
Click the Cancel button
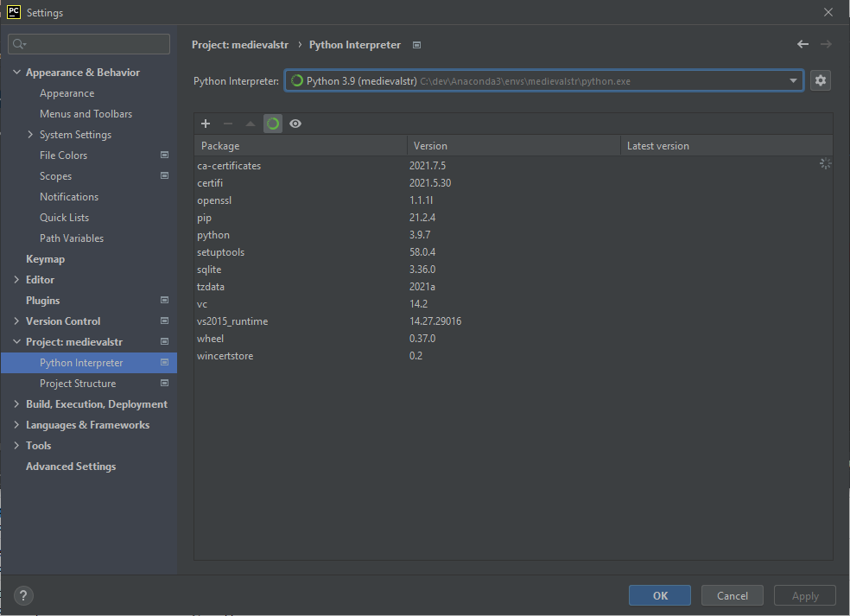point(733,595)
